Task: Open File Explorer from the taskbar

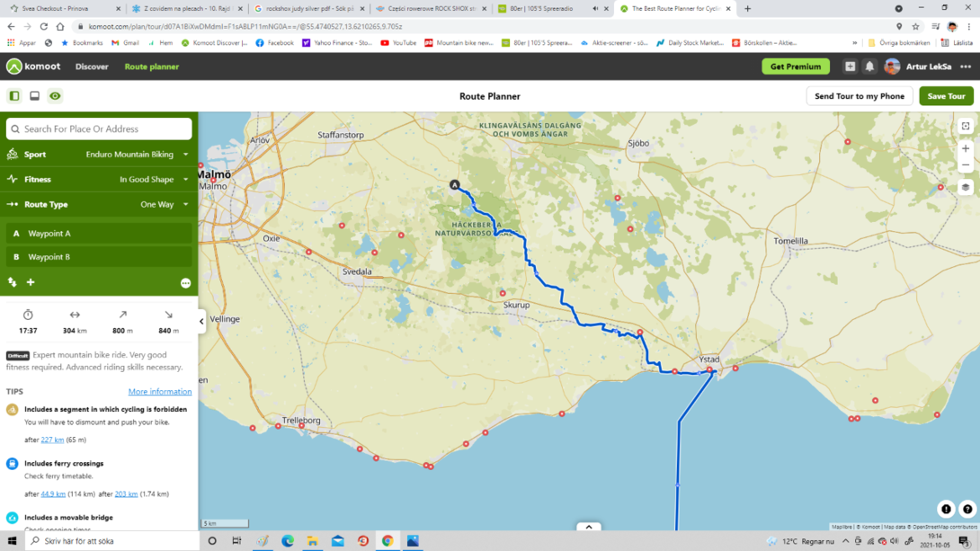Action: [x=313, y=541]
